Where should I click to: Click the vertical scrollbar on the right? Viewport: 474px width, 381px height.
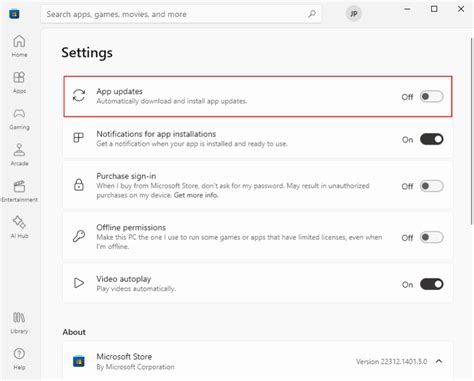tap(472, 131)
